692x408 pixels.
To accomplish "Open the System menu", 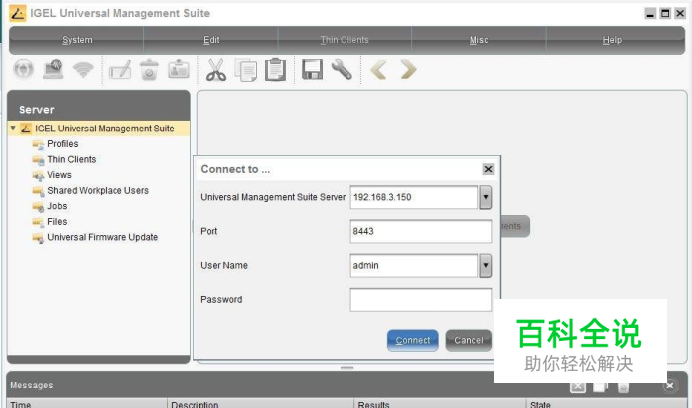I will 77,40.
